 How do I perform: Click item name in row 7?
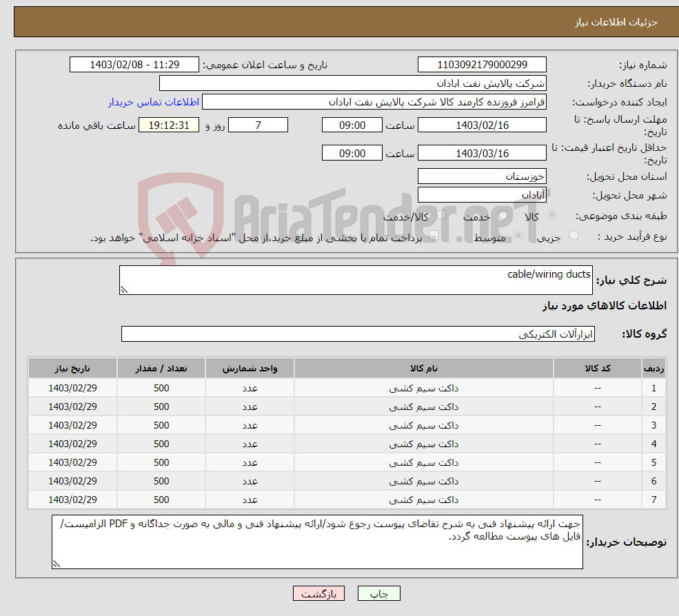[423, 500]
